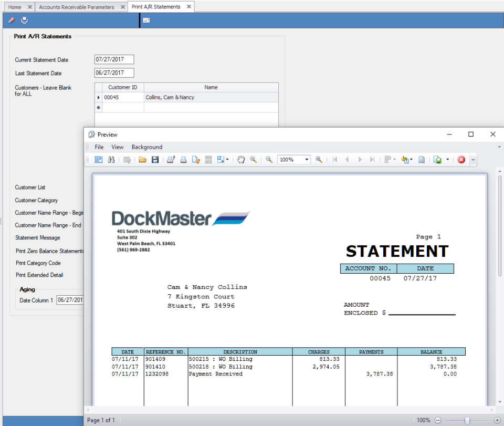Click the email statement envelope icon
Screen dimensions: 504x426
145,20
